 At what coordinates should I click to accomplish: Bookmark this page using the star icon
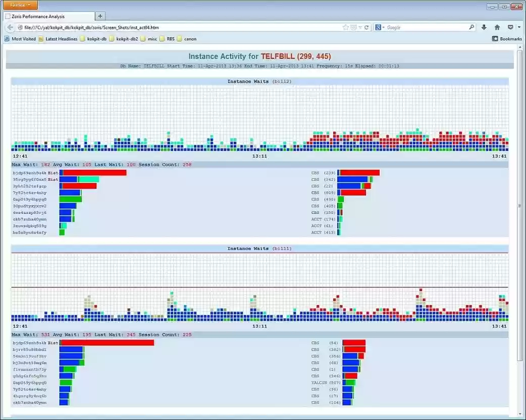click(x=345, y=27)
